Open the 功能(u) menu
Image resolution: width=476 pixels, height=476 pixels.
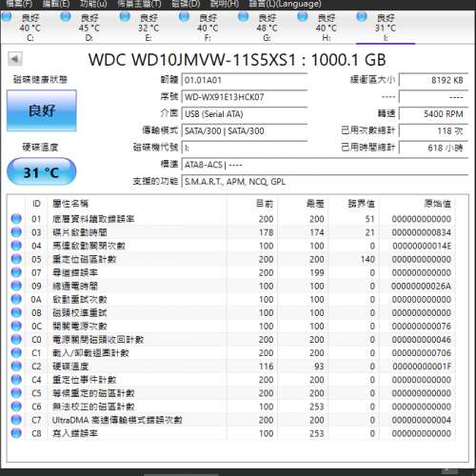pyautogui.click(x=93, y=4)
